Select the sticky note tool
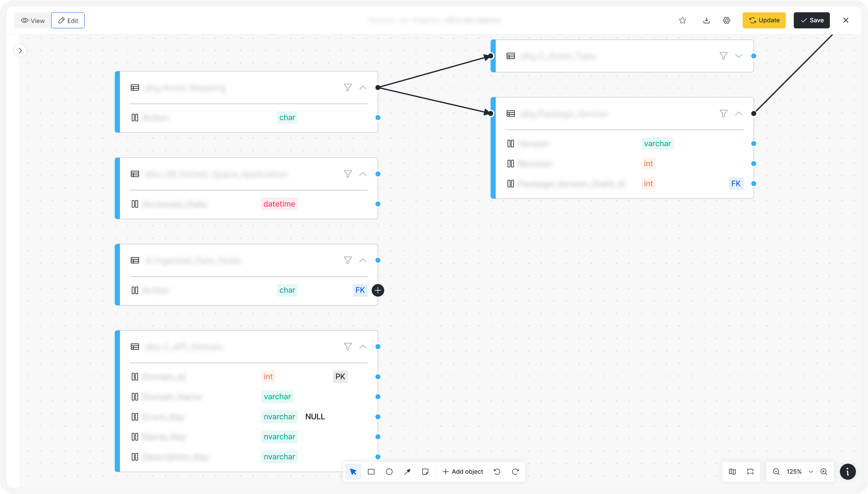 pyautogui.click(x=425, y=471)
